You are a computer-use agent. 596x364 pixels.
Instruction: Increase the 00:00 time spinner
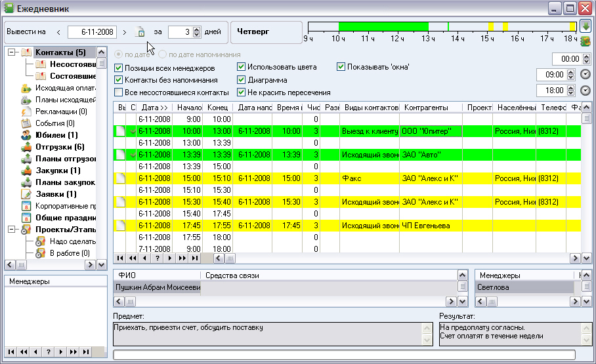pyautogui.click(x=587, y=56)
